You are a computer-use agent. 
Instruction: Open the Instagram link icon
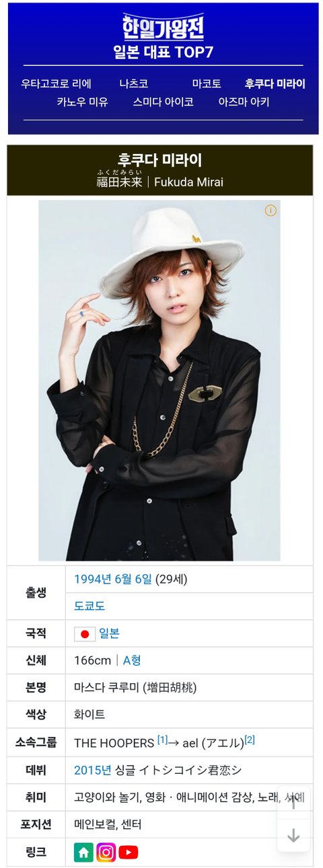pyautogui.click(x=106, y=852)
